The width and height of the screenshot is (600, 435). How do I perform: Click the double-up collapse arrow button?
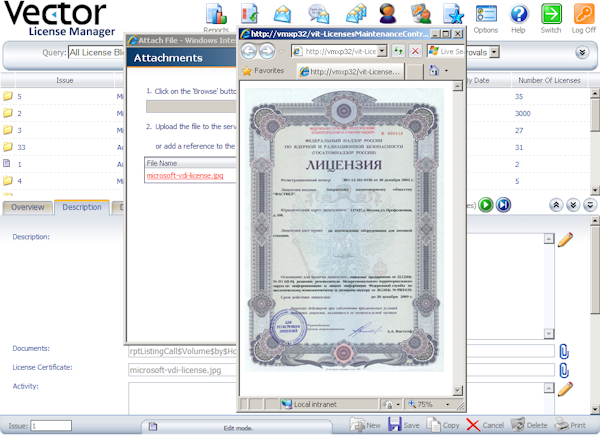click(556, 205)
